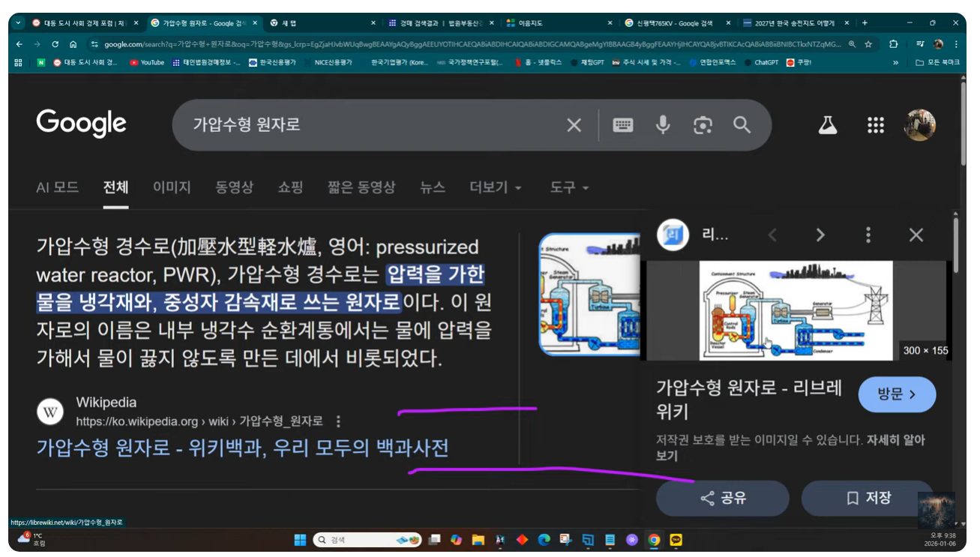This screenshot has width=980, height=557.
Task: Open the Google apps grid
Action: [x=876, y=125]
